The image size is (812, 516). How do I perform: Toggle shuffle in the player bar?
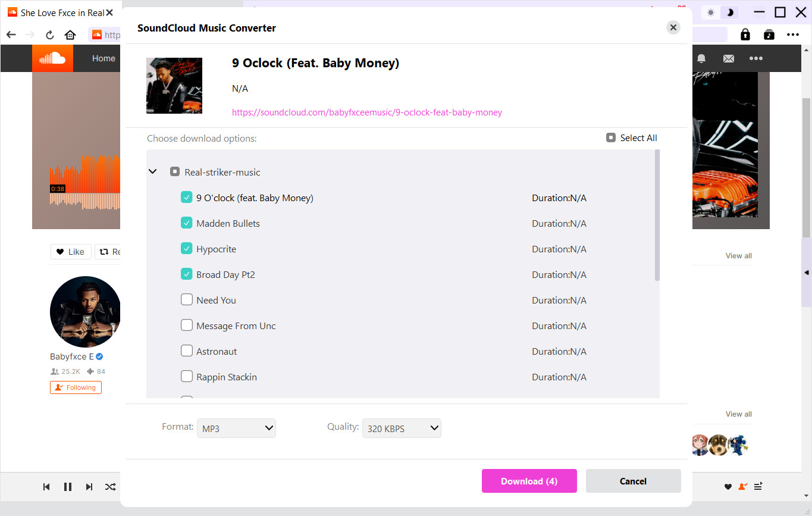pos(111,487)
